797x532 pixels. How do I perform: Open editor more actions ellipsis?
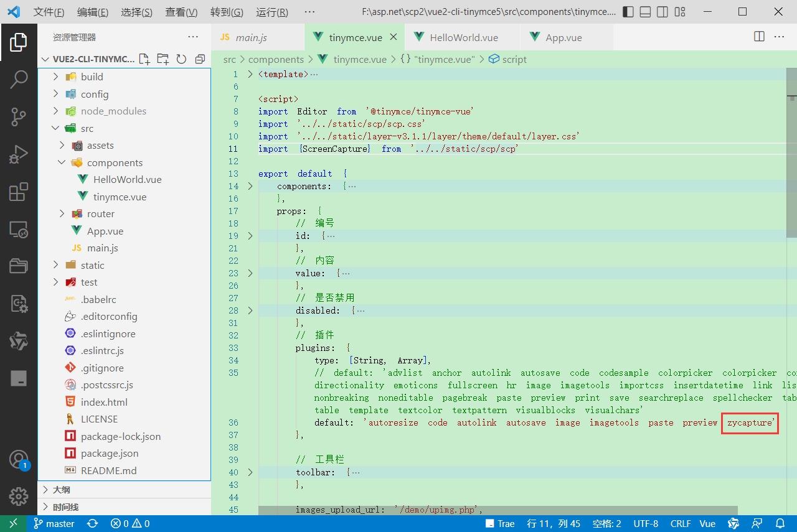click(x=779, y=37)
